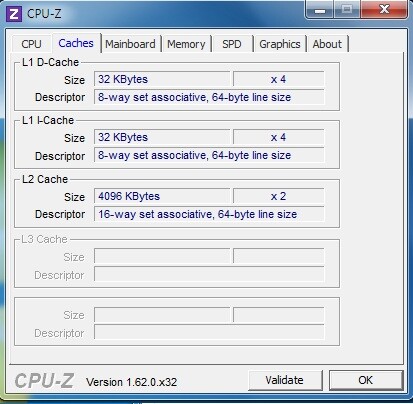
Task: Click the L2 Cache 16-way descriptor field
Action: (x=209, y=214)
